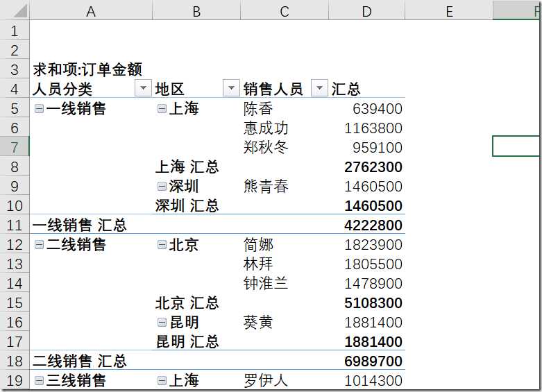Select row 18 header
This screenshot has height=392, width=542.
(x=15, y=361)
